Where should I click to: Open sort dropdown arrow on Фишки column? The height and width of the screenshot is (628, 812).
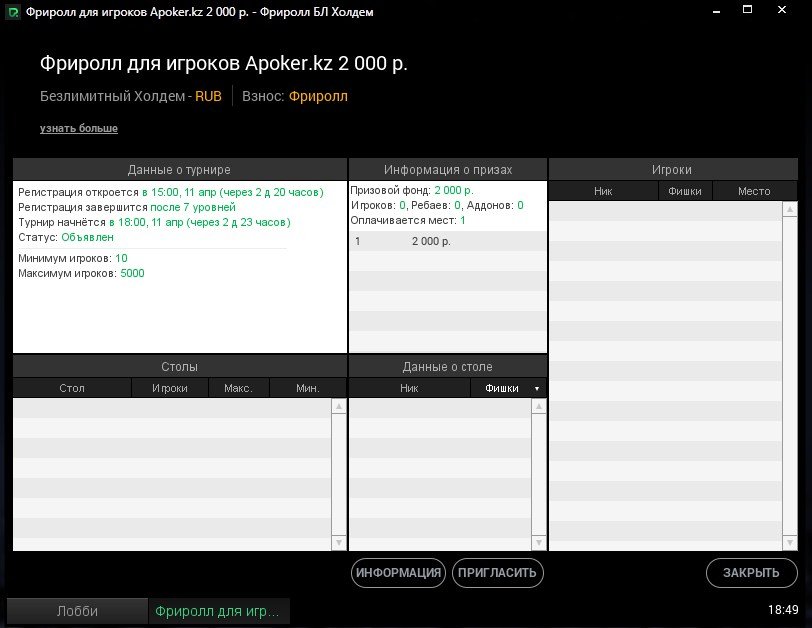click(537, 388)
